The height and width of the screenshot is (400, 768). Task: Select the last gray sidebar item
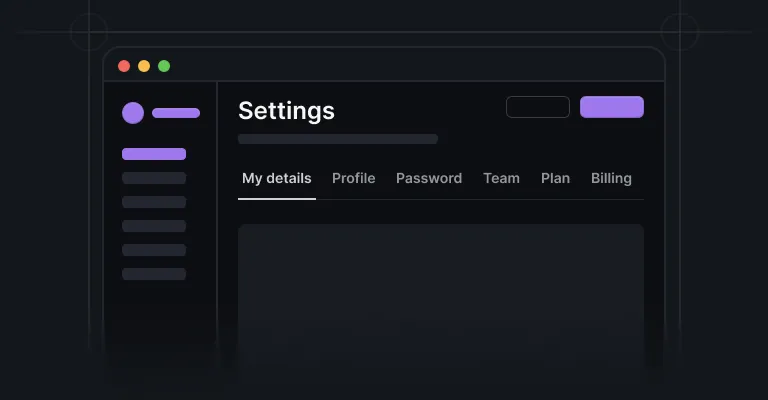click(154, 274)
